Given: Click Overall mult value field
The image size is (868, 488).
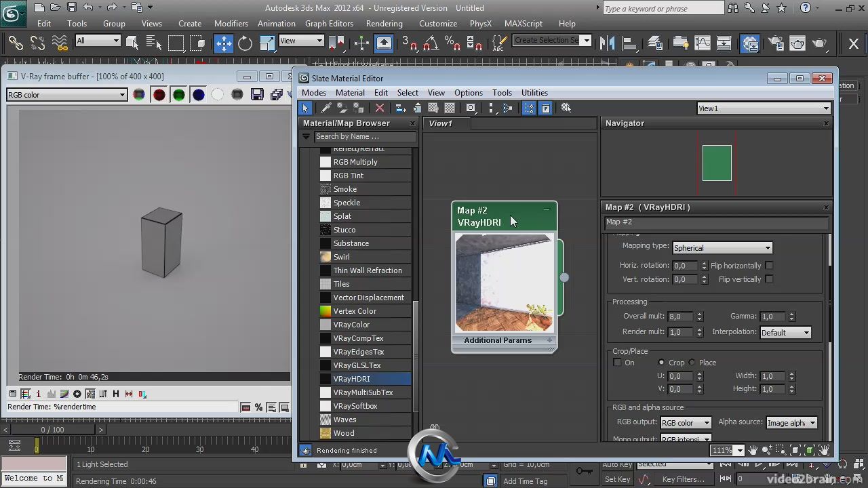Looking at the screenshot, I should click(x=681, y=317).
